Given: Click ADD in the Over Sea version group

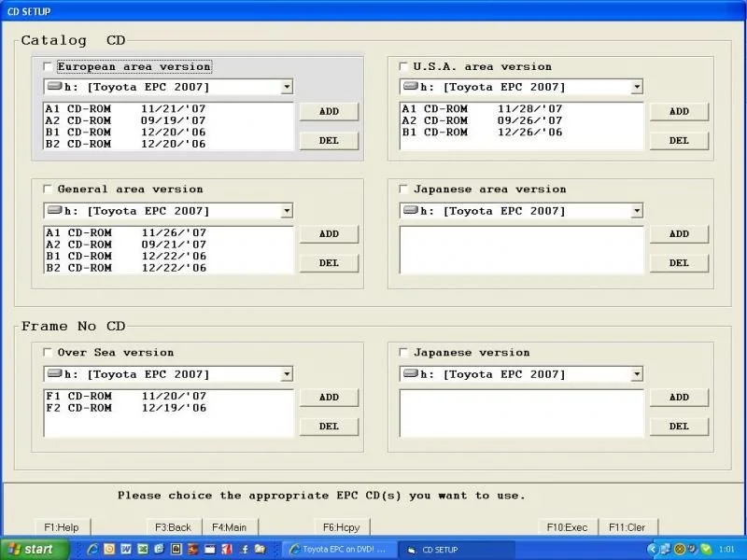Looking at the screenshot, I should [329, 398].
